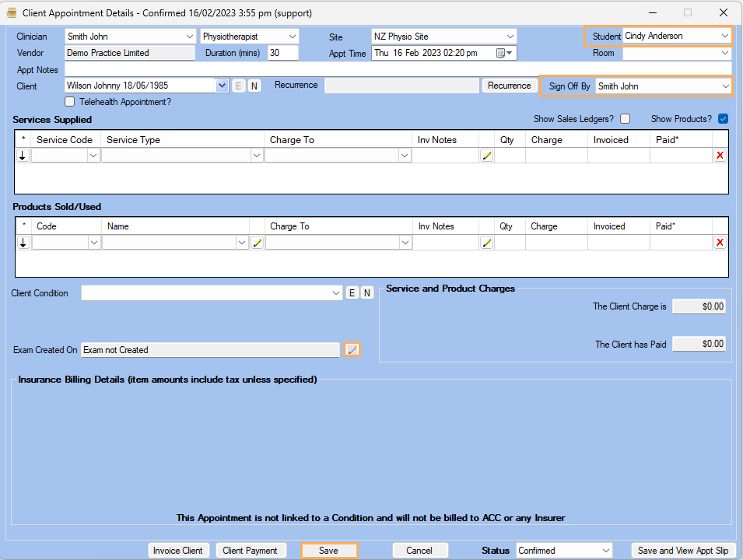743x560 pixels.
Task: Click down-arrow icon in Products Sold/Used first row
Action: [23, 243]
